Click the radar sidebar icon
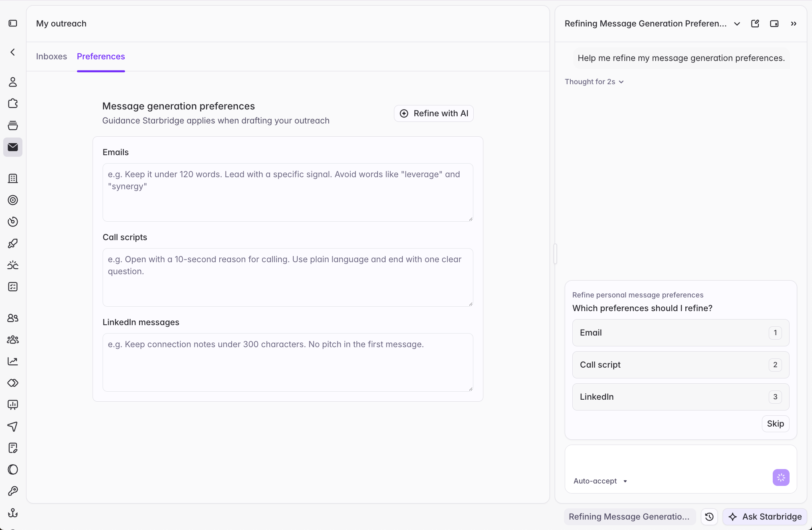 tap(13, 222)
